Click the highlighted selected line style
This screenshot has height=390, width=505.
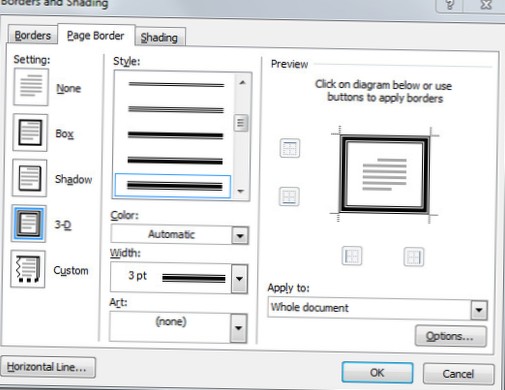click(173, 186)
